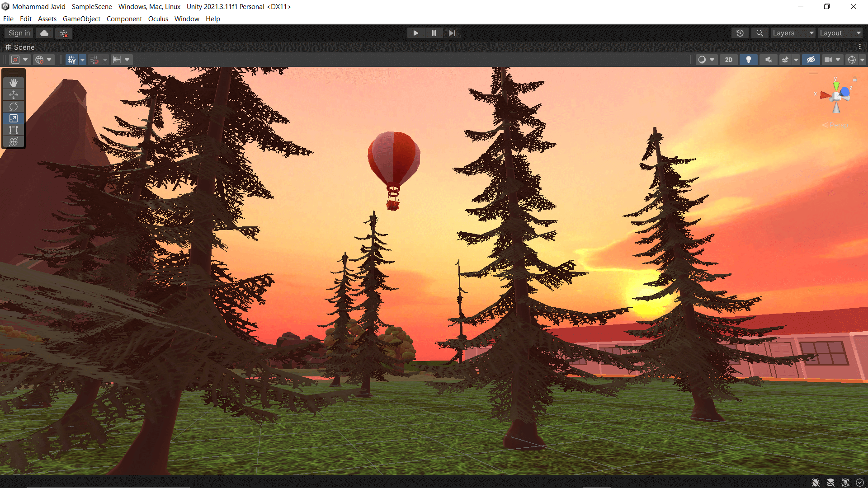Image resolution: width=868 pixels, height=488 pixels.
Task: Click the Sign in button
Action: click(x=19, y=33)
